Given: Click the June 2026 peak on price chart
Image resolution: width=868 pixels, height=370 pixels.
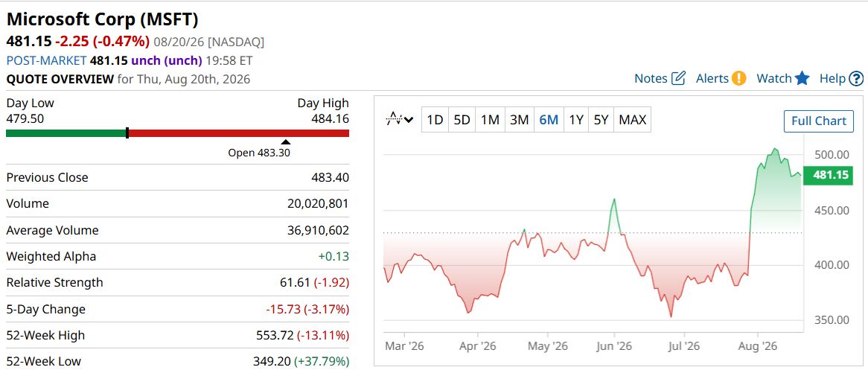Looking at the screenshot, I should tap(613, 199).
